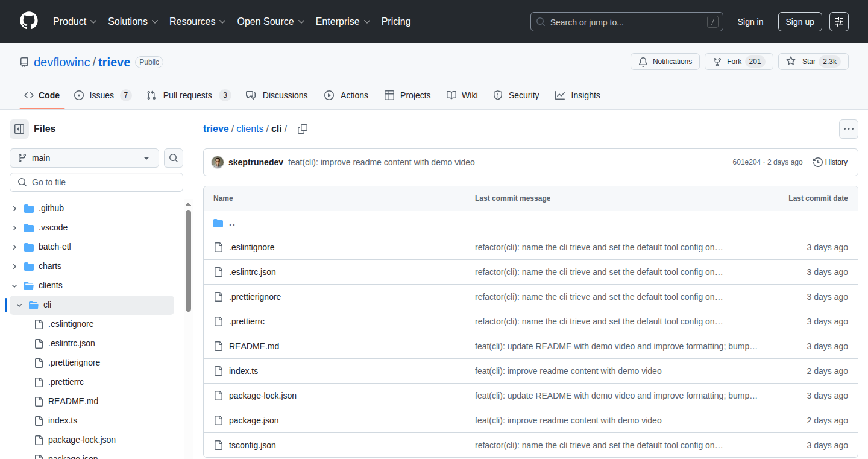Open .eslintignore in the file table
This screenshot has height=459, width=868.
(x=252, y=247)
